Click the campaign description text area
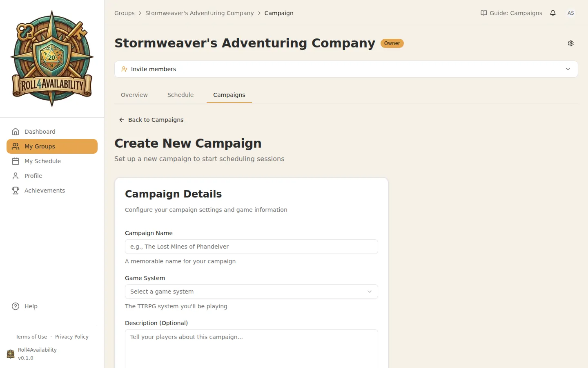This screenshot has width=588, height=368. pos(251,348)
